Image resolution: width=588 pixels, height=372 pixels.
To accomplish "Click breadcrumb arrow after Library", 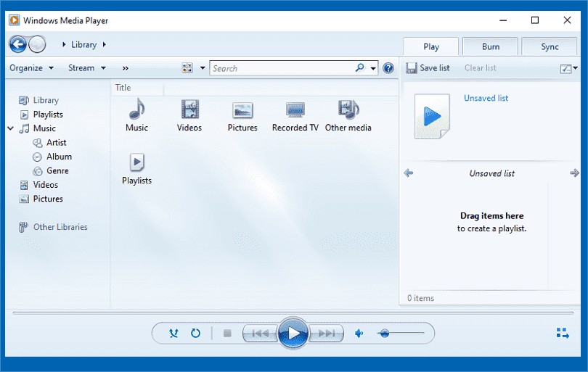I will pyautogui.click(x=105, y=44).
